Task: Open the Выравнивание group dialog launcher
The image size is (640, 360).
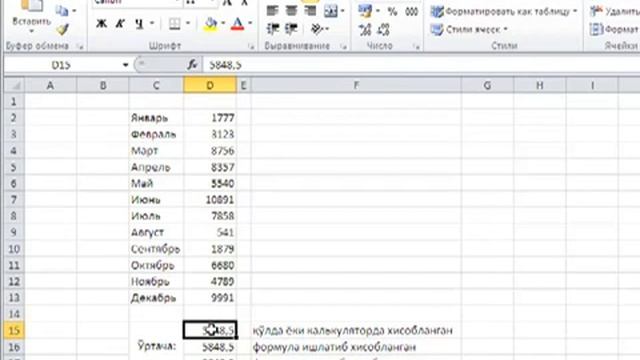Action: [344, 47]
